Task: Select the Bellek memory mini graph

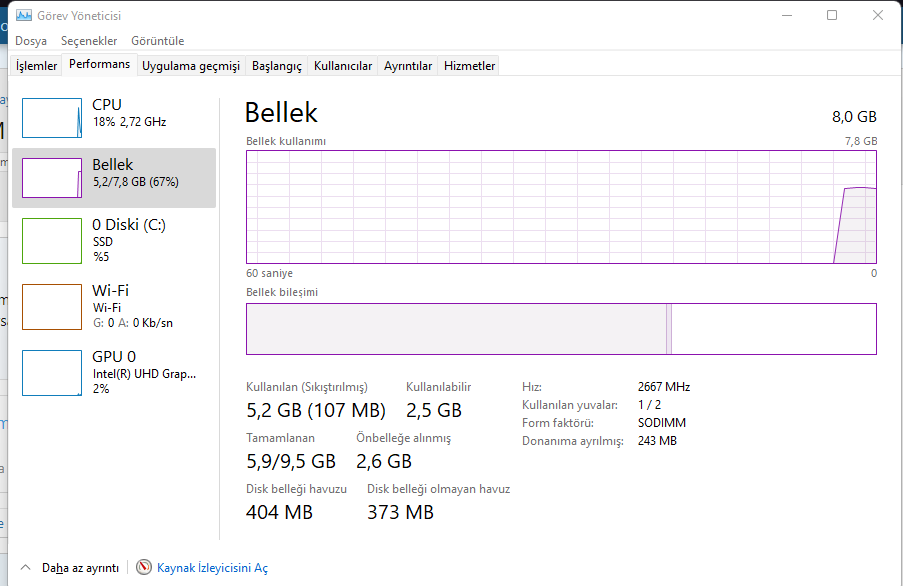Action: pos(51,178)
